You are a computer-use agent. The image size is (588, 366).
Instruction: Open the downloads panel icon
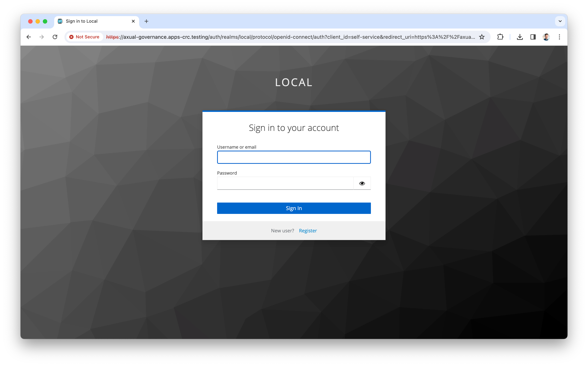click(x=520, y=37)
